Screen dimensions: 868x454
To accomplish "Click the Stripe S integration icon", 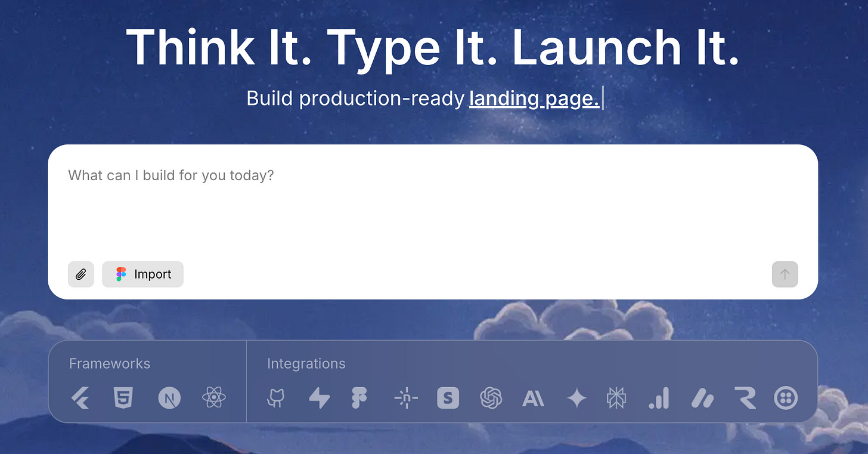I will [x=448, y=398].
